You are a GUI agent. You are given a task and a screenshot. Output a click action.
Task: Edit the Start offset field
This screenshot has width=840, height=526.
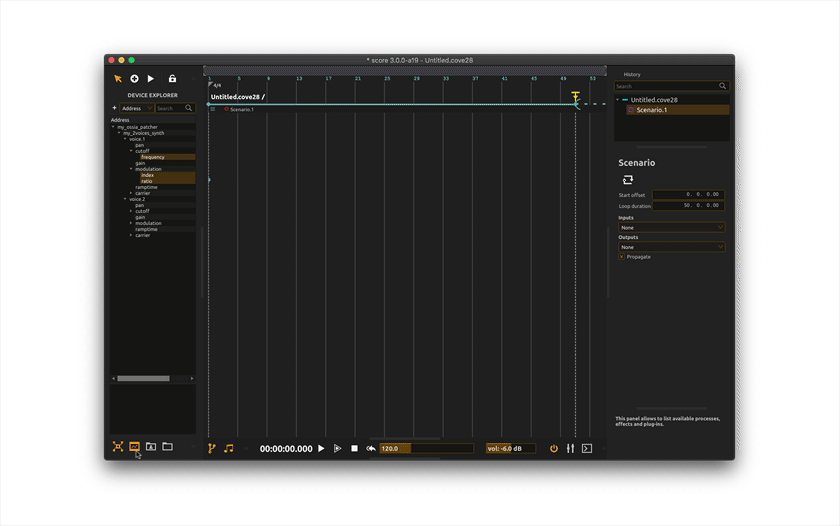688,194
